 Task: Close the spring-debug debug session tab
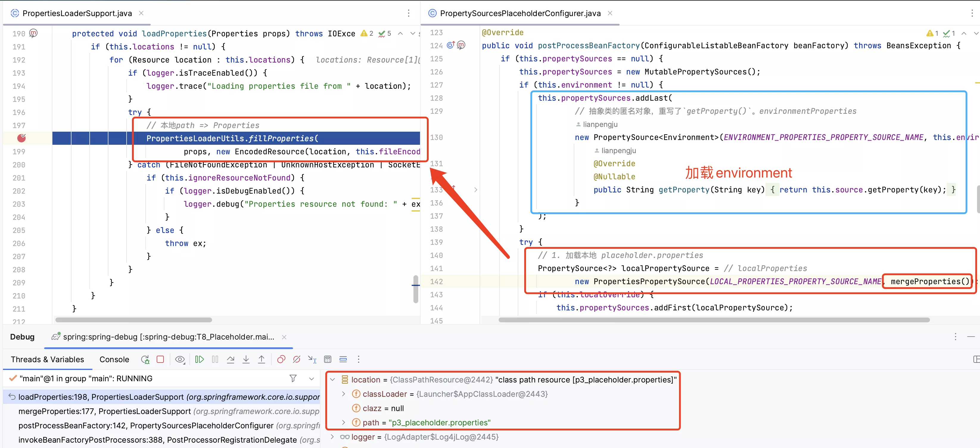pos(284,337)
